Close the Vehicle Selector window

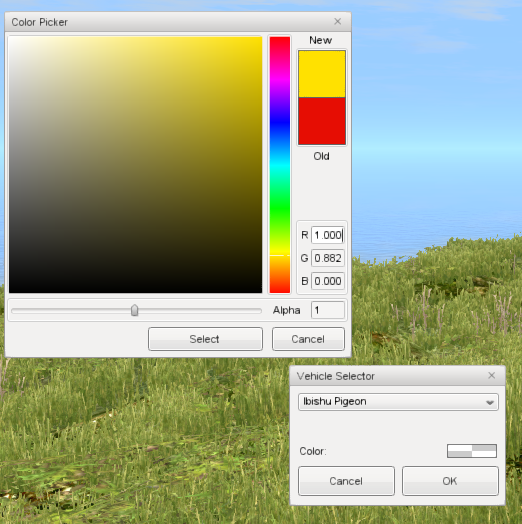click(491, 376)
